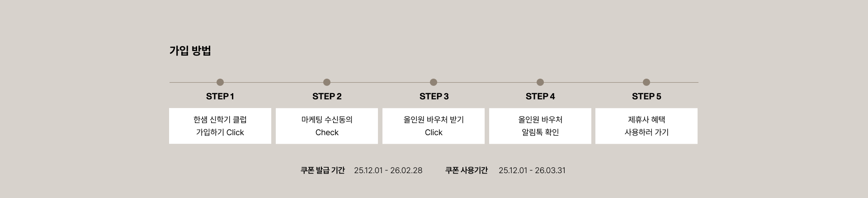This screenshot has height=198, width=868.
Task: Click the STEP 1 label
Action: 220,96
